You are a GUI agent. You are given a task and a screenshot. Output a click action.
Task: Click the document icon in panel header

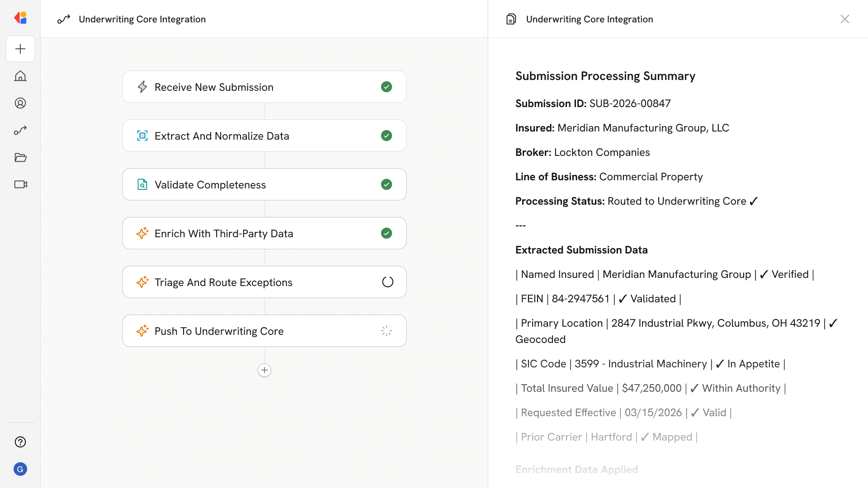tap(511, 19)
